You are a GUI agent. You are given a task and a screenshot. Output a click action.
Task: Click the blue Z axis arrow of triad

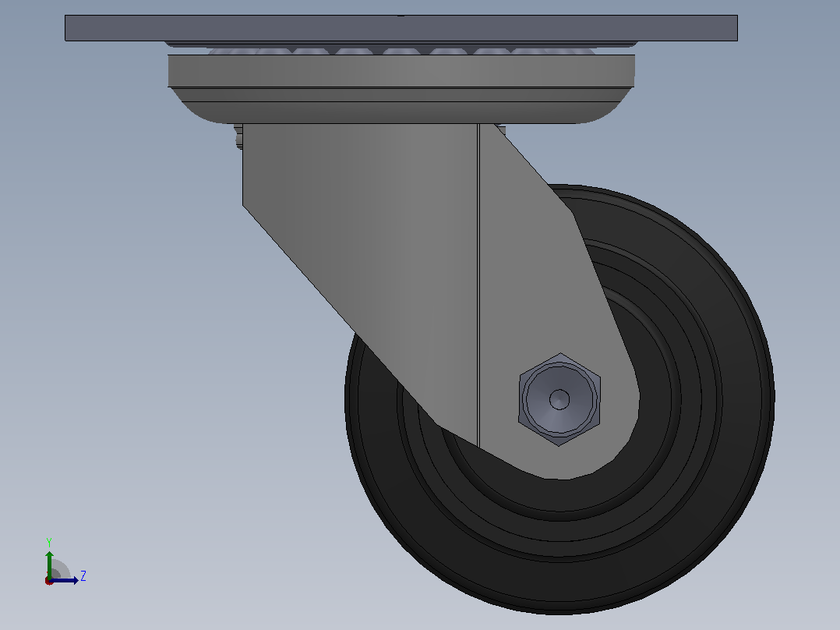coord(64,580)
